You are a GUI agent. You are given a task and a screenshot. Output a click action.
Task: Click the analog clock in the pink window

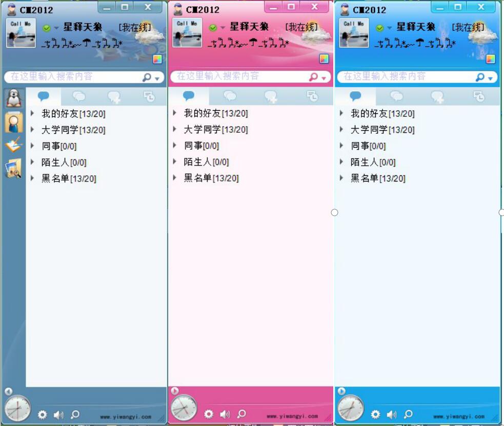tap(184, 409)
